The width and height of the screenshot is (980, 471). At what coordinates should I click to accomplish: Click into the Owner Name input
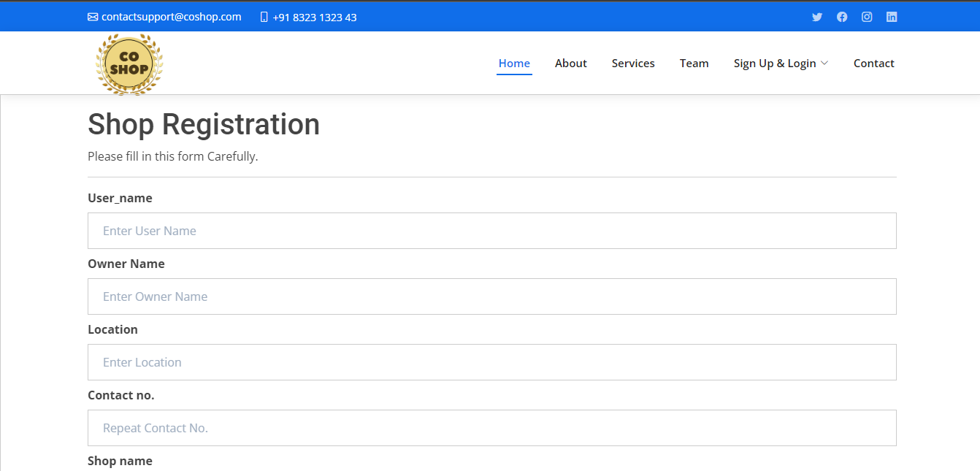[x=492, y=296]
